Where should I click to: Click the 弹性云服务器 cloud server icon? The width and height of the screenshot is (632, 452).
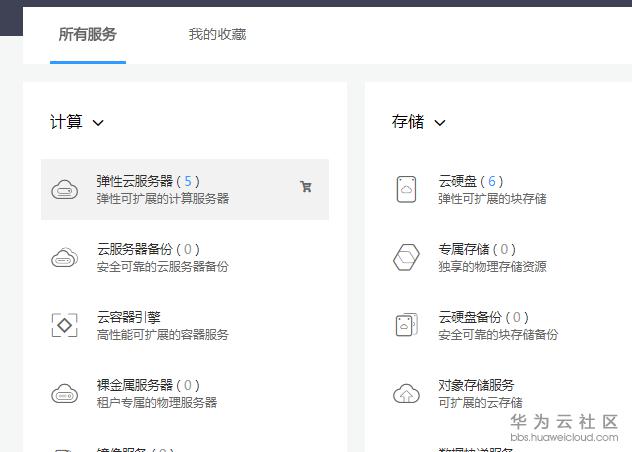[64, 190]
